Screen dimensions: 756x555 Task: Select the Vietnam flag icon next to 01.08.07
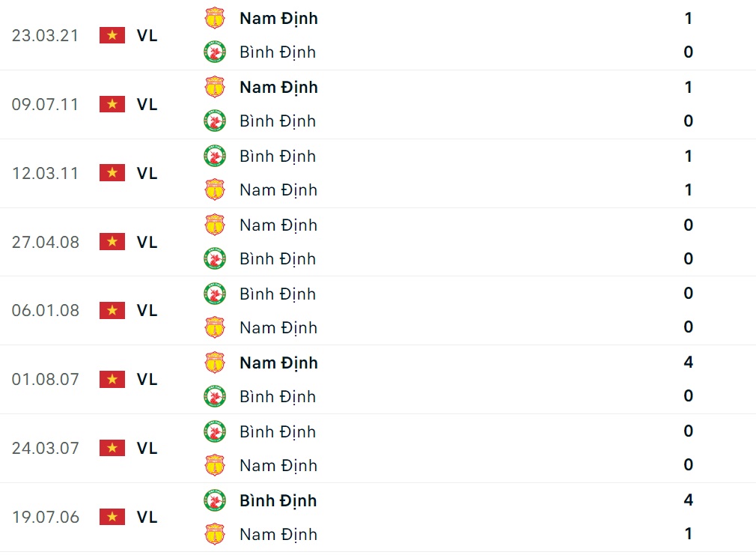[x=112, y=379]
